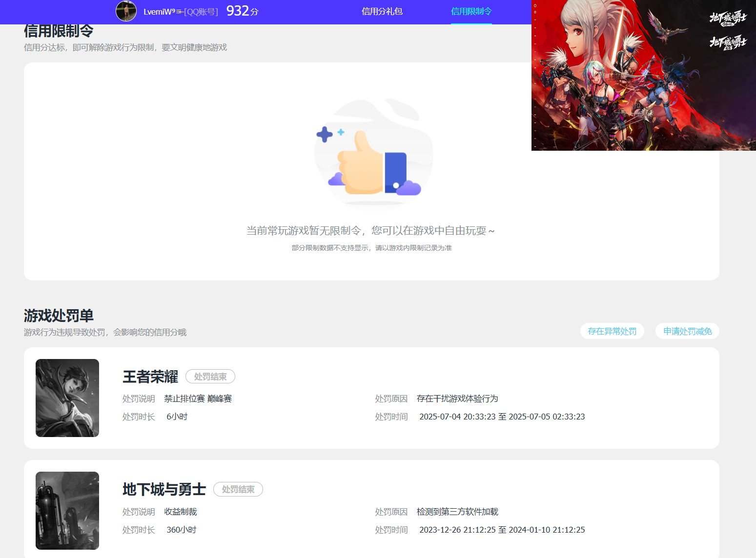Click the text 存在干扰游戏体验行为
The height and width of the screenshot is (558, 756).
coord(457,399)
